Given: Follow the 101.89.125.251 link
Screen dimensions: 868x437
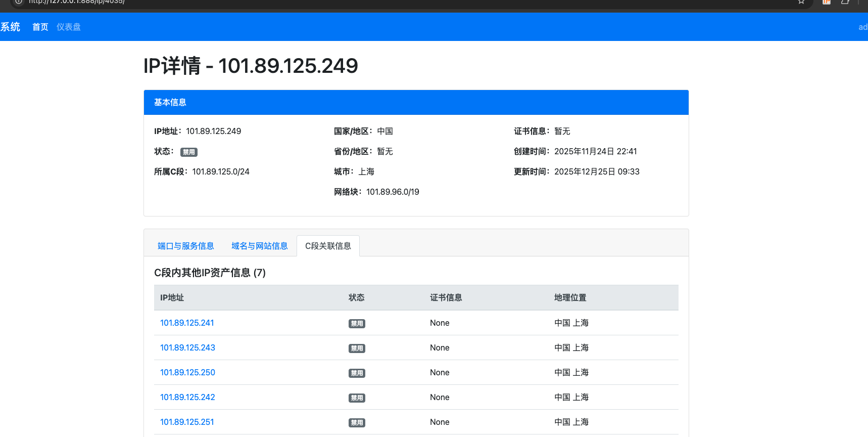Looking at the screenshot, I should [x=187, y=422].
